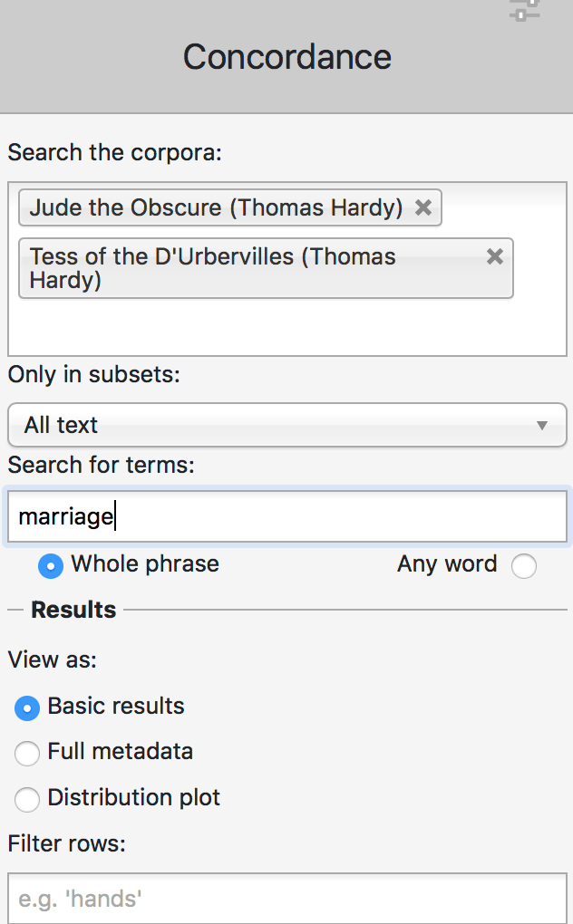Focus the search terms field containing marriage
Image resolution: width=573 pixels, height=924 pixels.
286,517
